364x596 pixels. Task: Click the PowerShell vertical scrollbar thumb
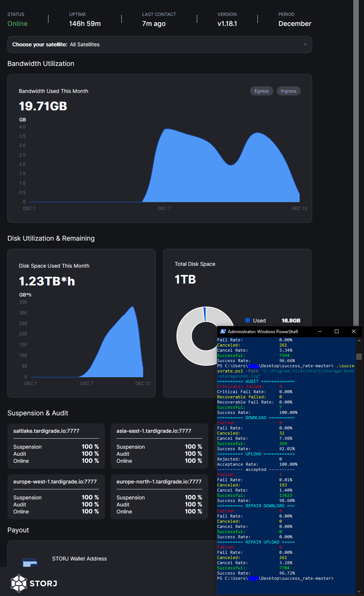point(359,356)
